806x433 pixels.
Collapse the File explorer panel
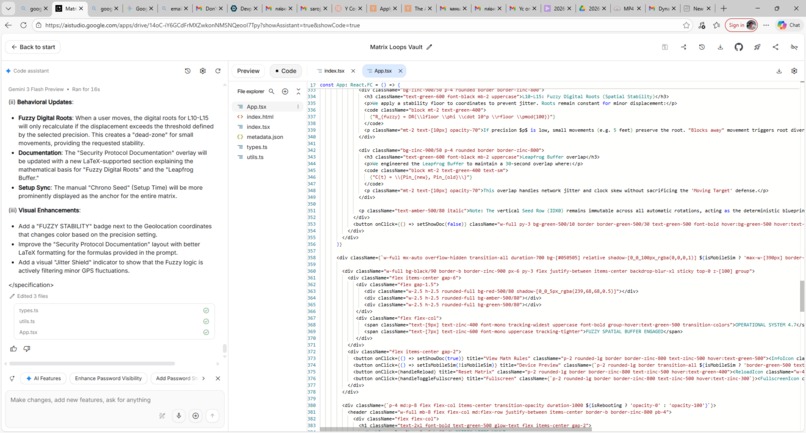298,91
